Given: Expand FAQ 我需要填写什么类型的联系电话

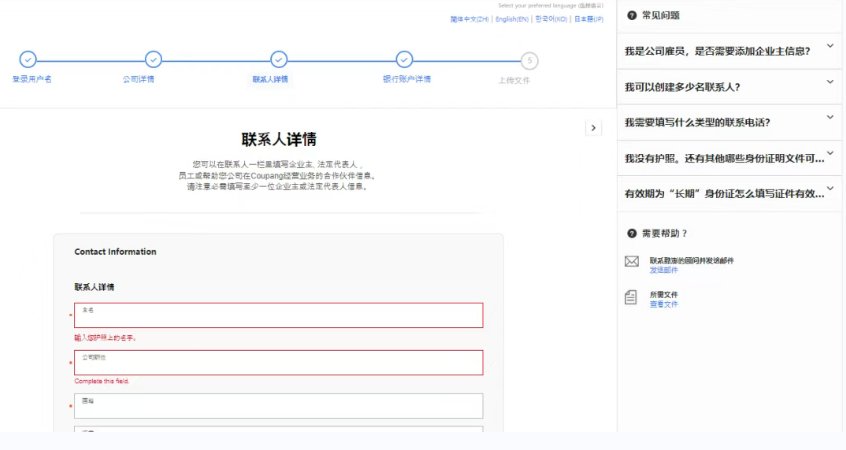Looking at the screenshot, I should coord(729,122).
